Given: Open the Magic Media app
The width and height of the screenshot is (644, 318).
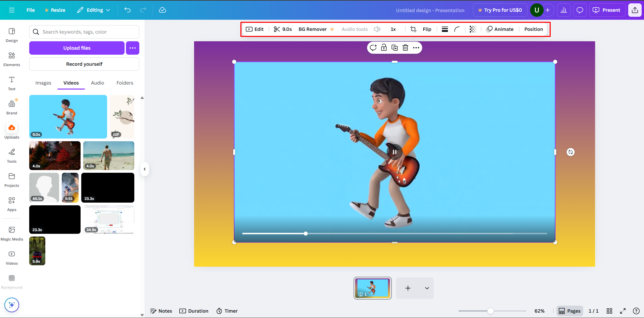Looking at the screenshot, I should click(12, 233).
